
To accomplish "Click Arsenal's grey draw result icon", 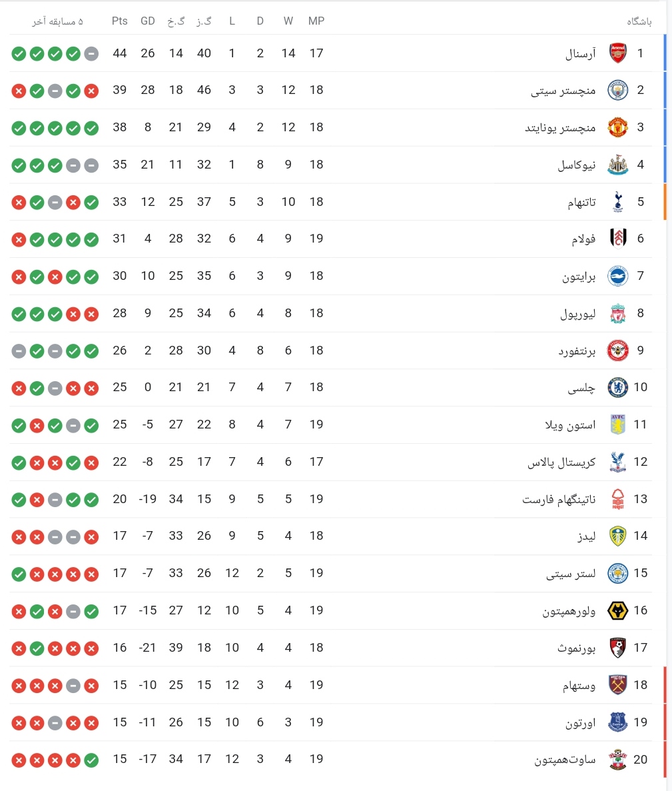I will click(91, 53).
